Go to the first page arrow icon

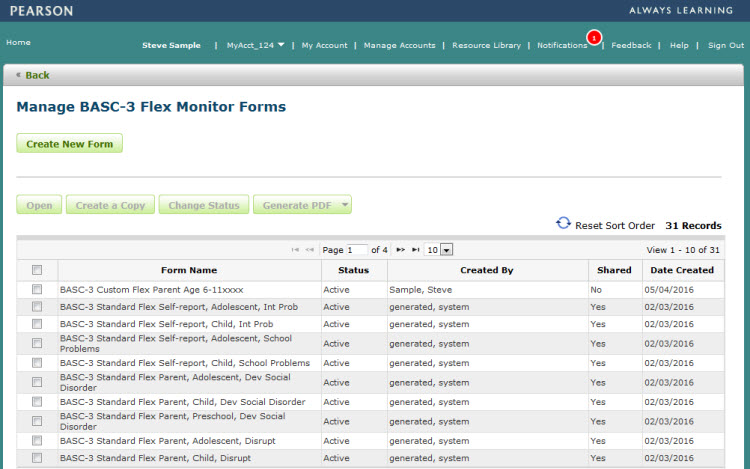pyautogui.click(x=295, y=250)
